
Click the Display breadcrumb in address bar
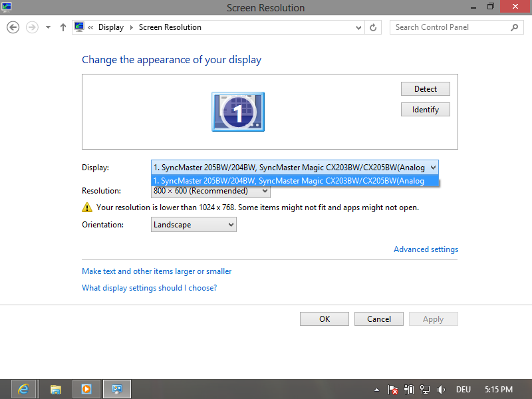click(x=111, y=27)
